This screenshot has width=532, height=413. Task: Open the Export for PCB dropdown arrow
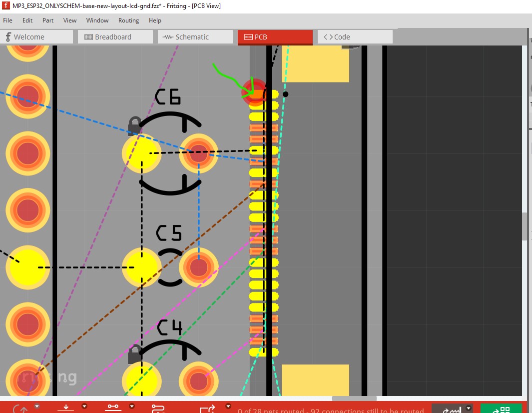(x=228, y=406)
